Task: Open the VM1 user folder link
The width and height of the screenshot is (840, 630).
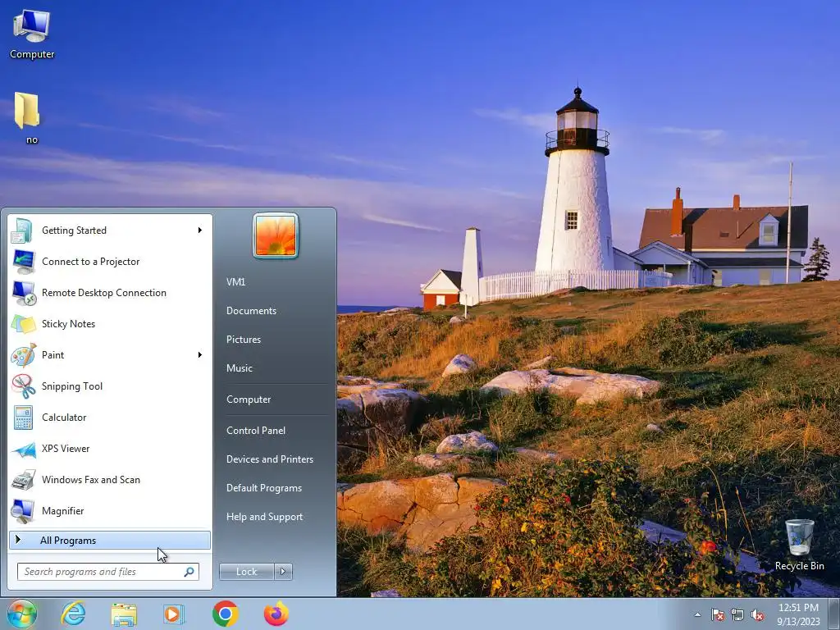Action: (x=235, y=282)
